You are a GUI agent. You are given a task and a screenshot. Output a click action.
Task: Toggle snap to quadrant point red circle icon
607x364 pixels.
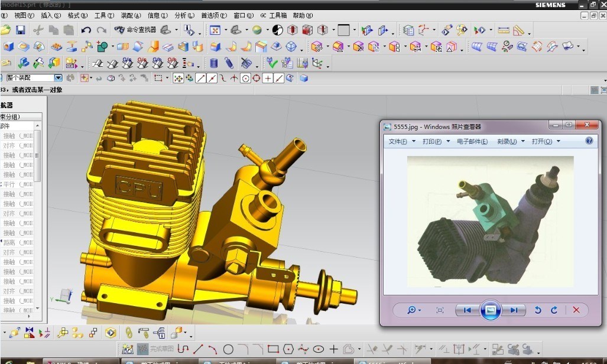256,78
